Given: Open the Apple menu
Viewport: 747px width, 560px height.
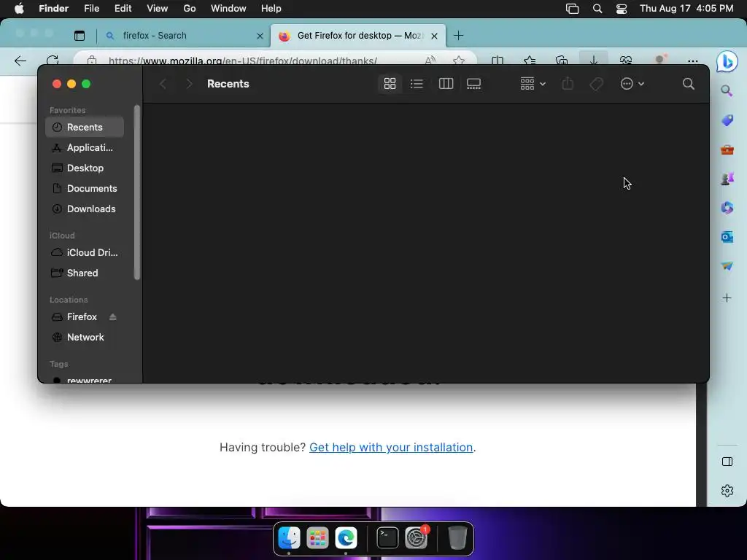Looking at the screenshot, I should click(19, 9).
